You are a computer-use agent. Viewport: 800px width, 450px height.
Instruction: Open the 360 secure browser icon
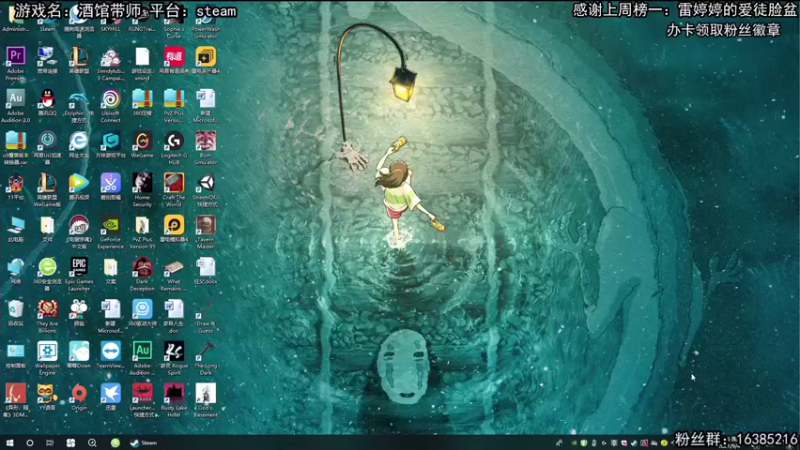coord(47,267)
